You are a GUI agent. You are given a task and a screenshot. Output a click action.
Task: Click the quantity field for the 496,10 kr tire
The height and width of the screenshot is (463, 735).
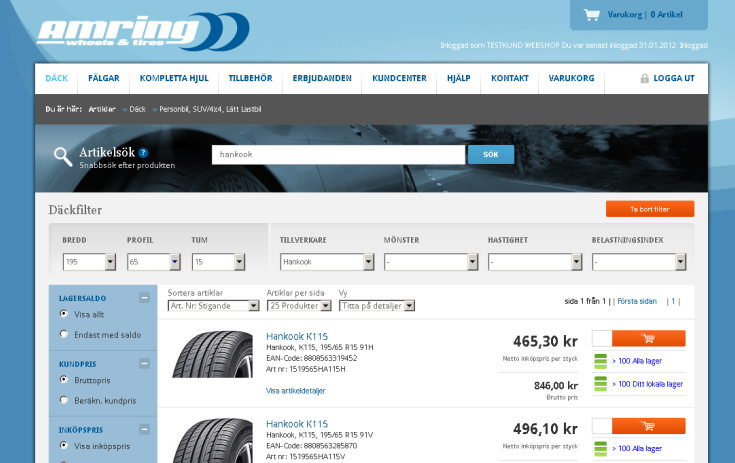point(602,426)
